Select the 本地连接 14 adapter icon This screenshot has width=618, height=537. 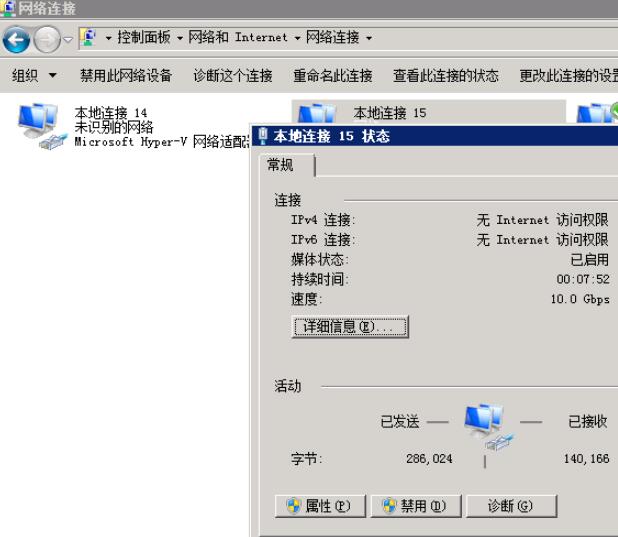(x=42, y=126)
